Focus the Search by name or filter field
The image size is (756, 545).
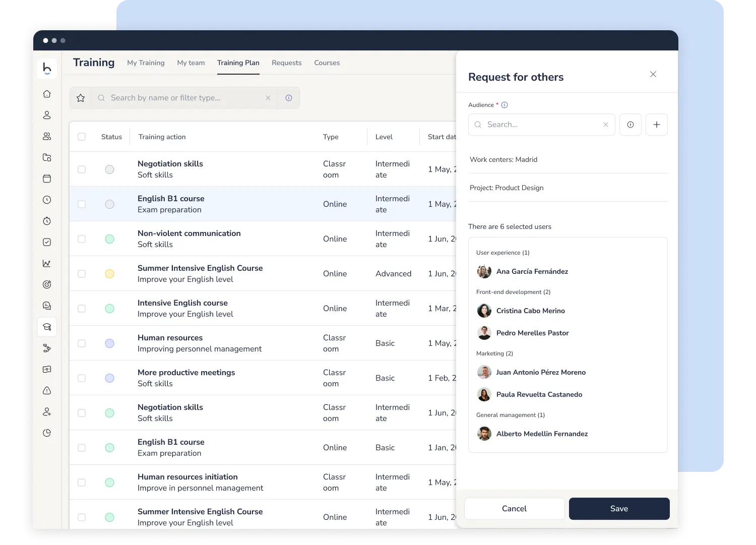click(184, 98)
